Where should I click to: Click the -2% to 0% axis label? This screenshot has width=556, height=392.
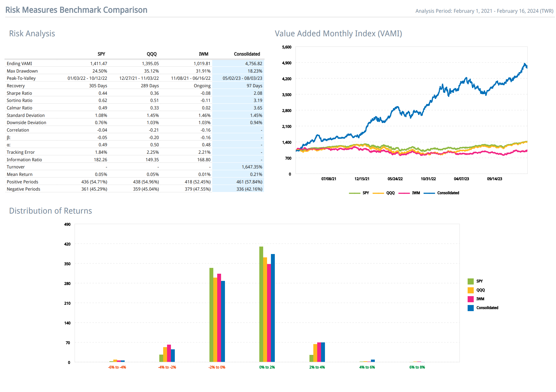tap(217, 367)
